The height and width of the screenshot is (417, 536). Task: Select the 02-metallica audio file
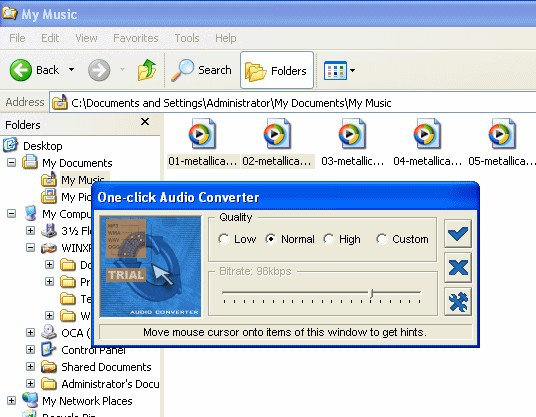click(x=277, y=143)
